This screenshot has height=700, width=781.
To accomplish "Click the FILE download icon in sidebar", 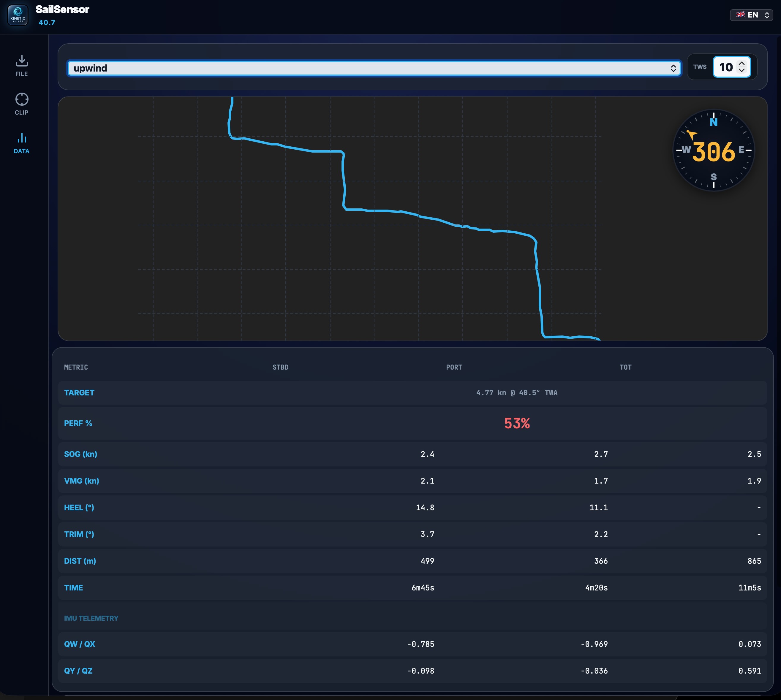I will point(22,61).
